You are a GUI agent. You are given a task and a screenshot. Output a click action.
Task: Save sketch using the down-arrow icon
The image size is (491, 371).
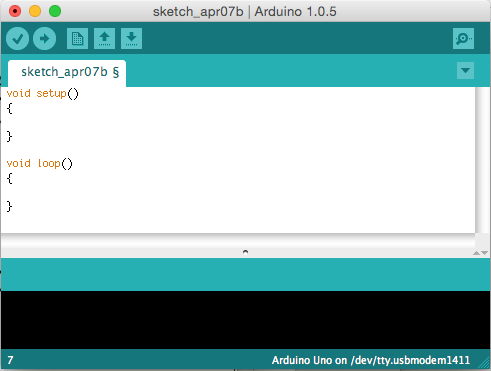131,39
